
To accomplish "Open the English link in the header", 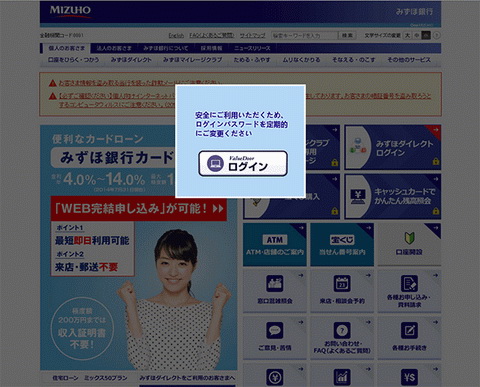I will (176, 35).
